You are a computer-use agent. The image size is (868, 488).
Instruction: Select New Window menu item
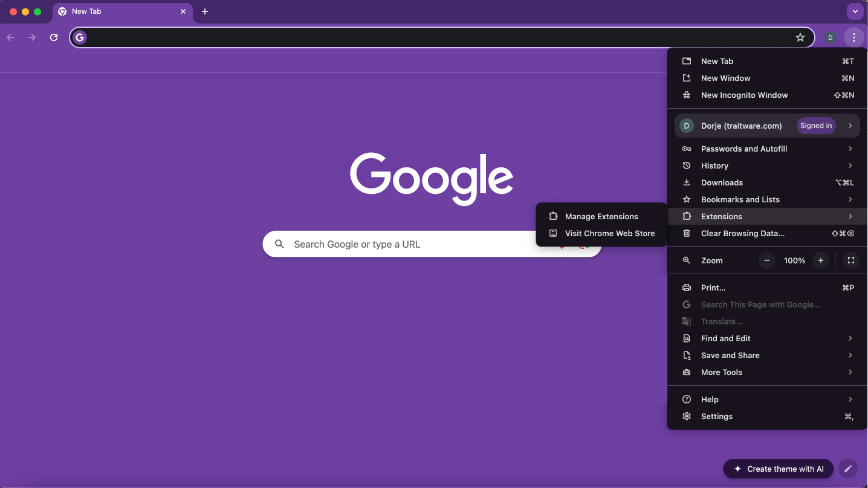click(767, 78)
